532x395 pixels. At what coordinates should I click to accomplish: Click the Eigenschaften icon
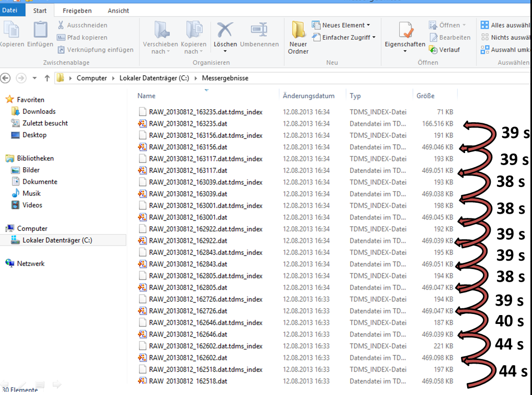pos(406,30)
